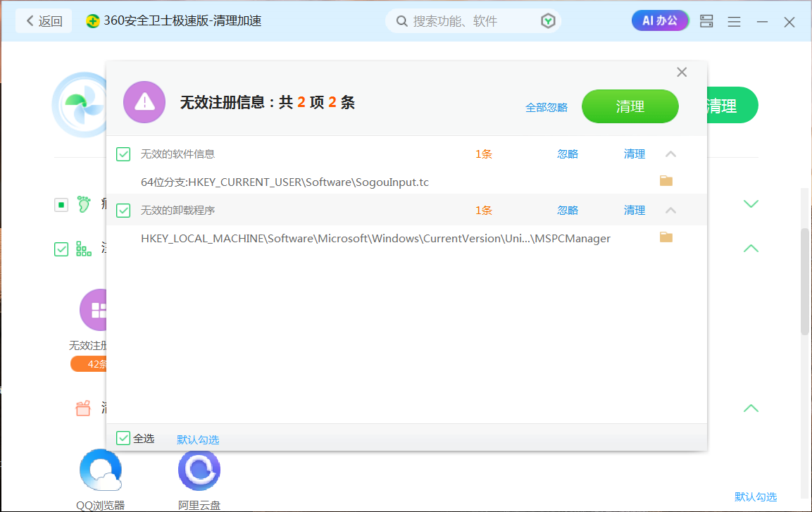The image size is (812, 512).
Task: Toggle partially checked box beside footprint icon
Action: [x=61, y=204]
